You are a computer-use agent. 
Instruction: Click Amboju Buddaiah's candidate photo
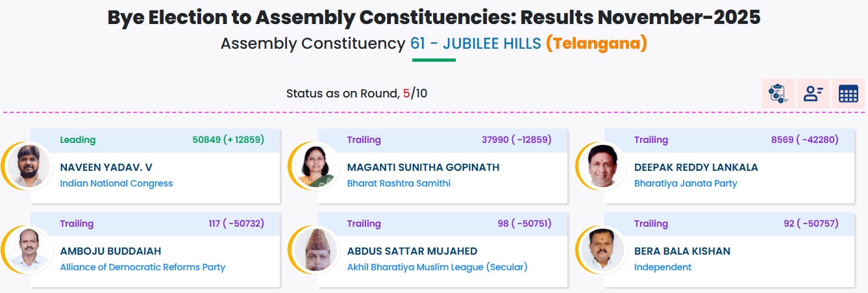pyautogui.click(x=31, y=249)
